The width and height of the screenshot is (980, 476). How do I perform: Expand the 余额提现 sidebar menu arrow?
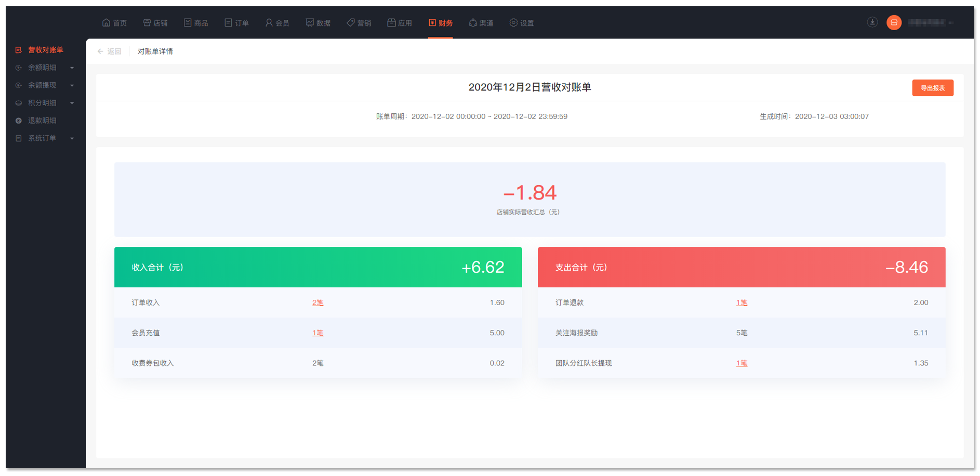72,85
